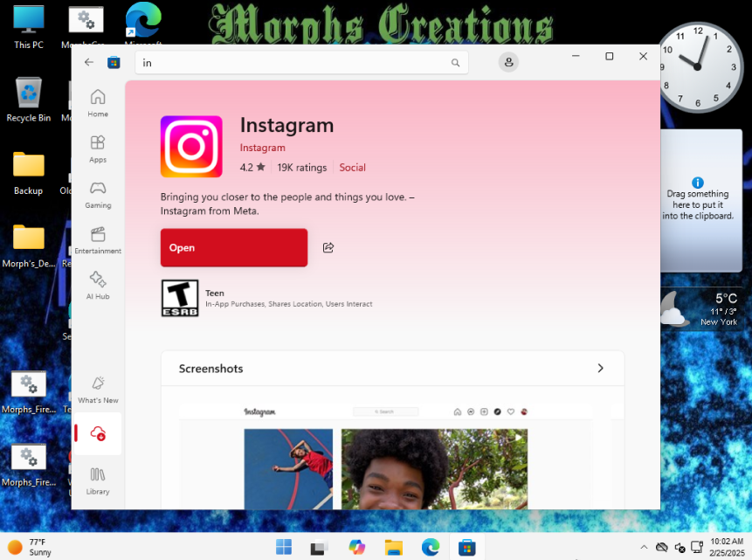Screen dimensions: 752x560
Task: Open the Instagram screenshot thumbnail
Action: coord(386,457)
